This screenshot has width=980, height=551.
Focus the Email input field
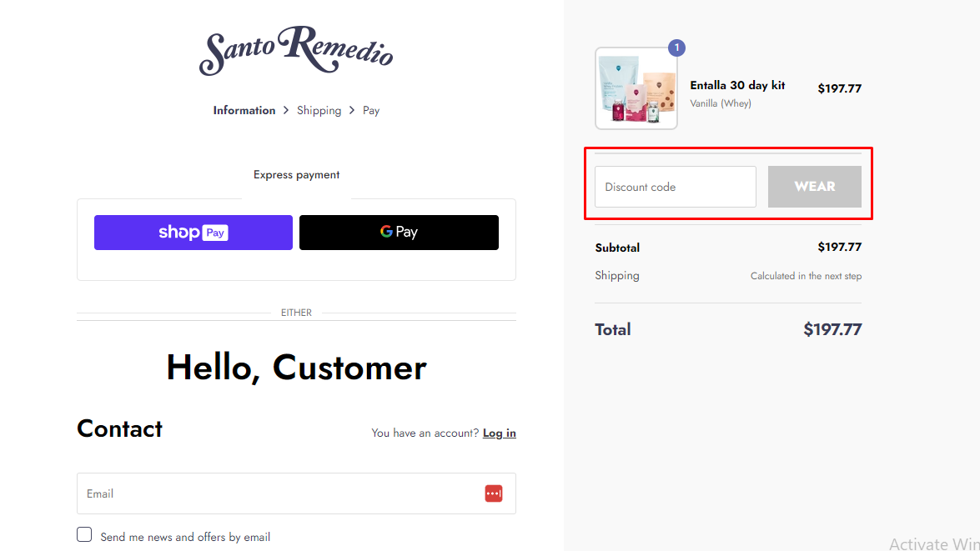pyautogui.click(x=296, y=493)
